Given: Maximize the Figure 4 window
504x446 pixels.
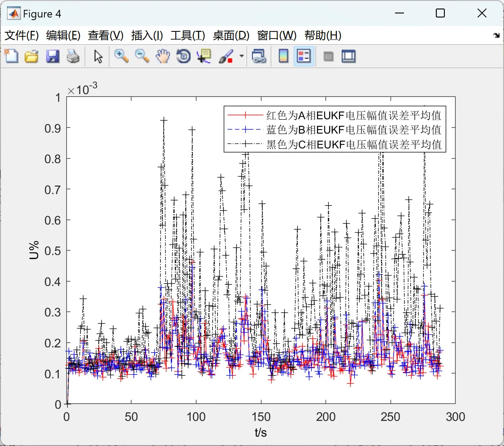Looking at the screenshot, I should 440,13.
